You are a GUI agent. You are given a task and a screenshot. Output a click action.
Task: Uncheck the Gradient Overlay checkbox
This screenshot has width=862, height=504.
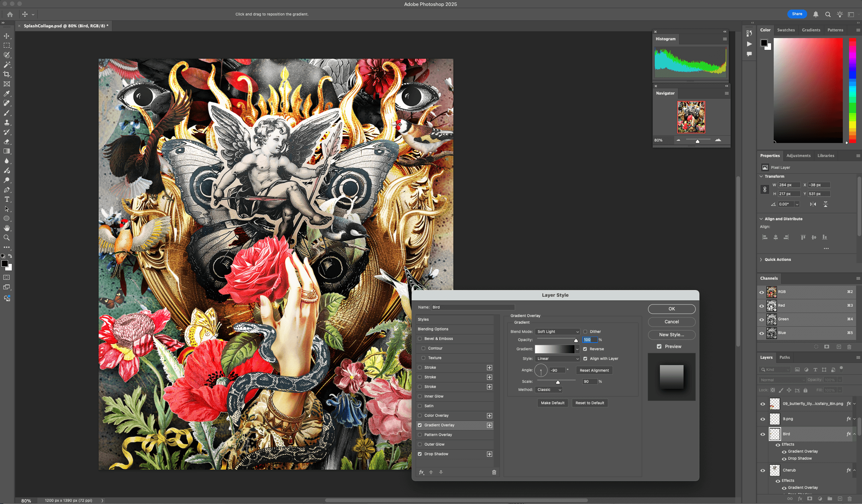pos(420,425)
